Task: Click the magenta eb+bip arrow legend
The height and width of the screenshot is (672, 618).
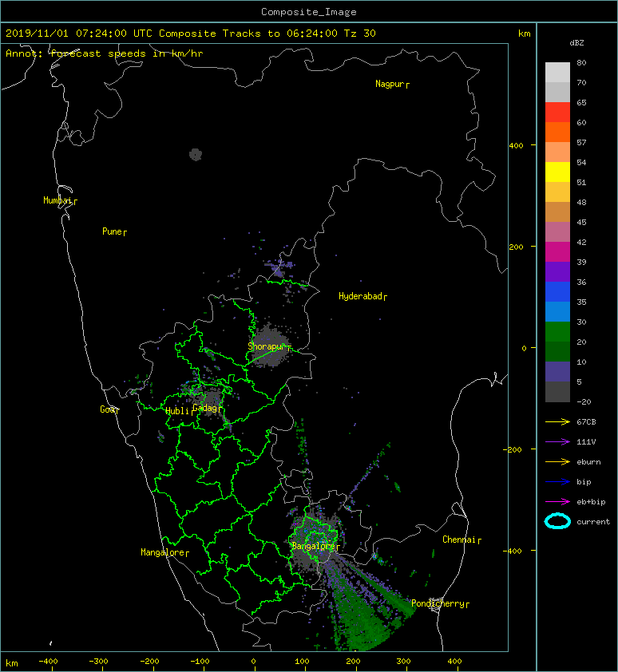Action: pyautogui.click(x=557, y=502)
